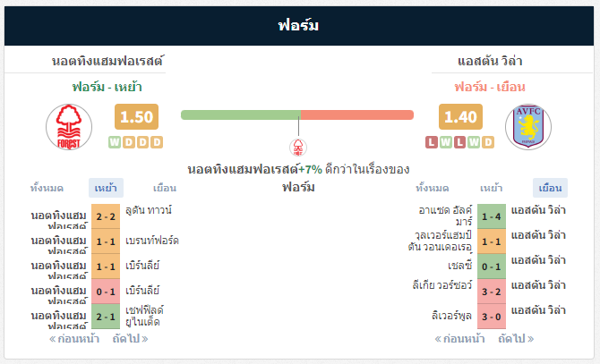Go to ถัดไป under Forest's matches

point(130,339)
